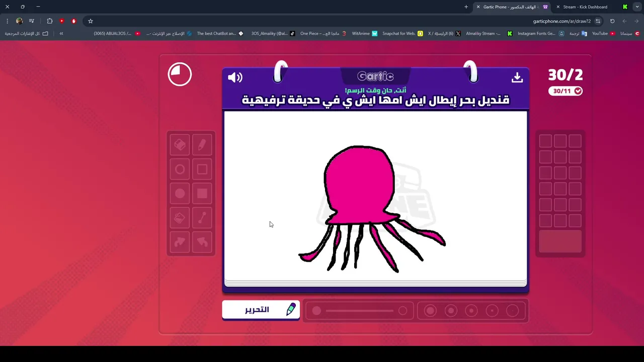The width and height of the screenshot is (644, 362).
Task: Open the WitAnime bookmark
Action: tap(365, 34)
